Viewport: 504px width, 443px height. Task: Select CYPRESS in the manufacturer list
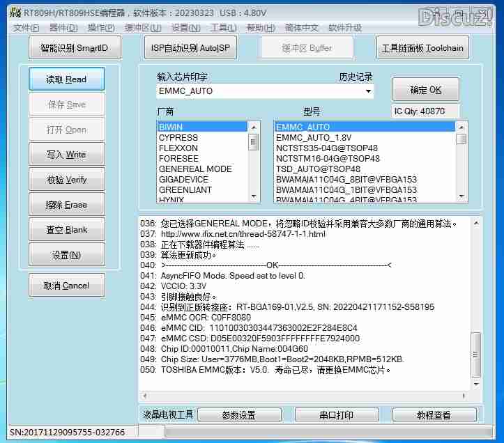click(x=178, y=138)
